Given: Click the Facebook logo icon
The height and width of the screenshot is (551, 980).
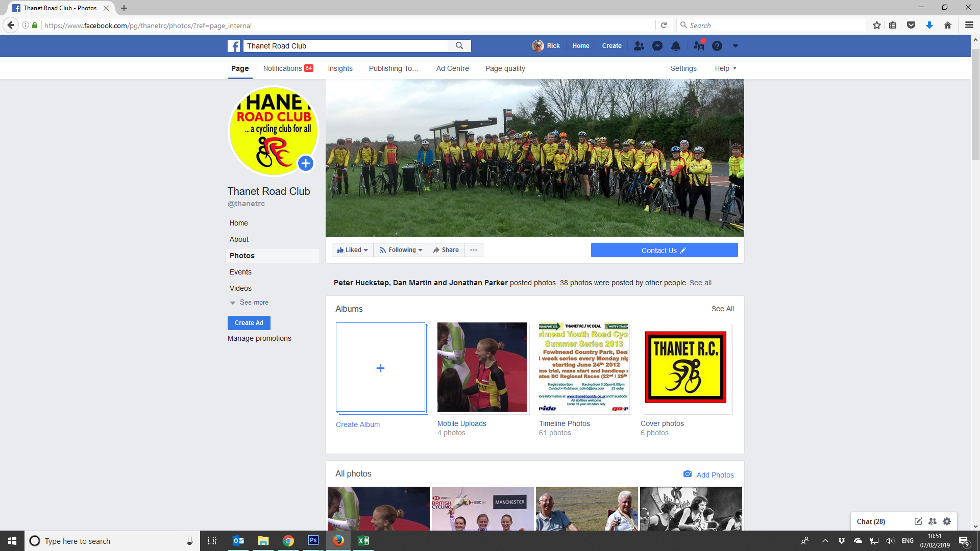Looking at the screenshot, I should coord(234,46).
